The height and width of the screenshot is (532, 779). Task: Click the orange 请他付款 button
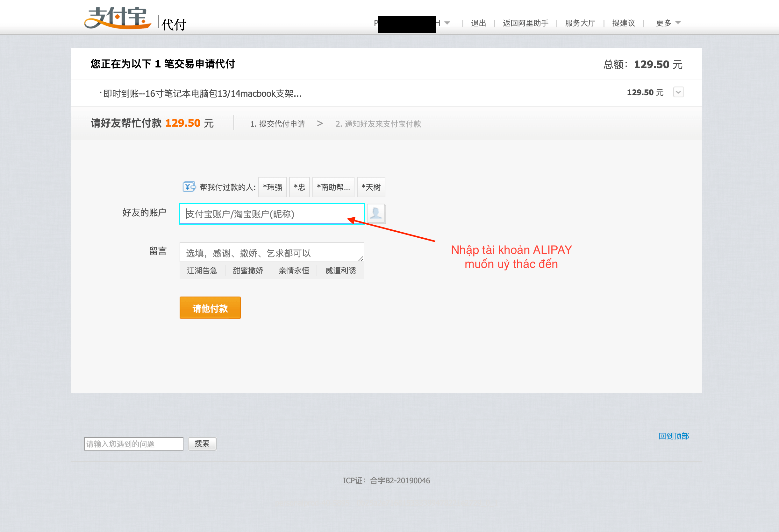210,308
